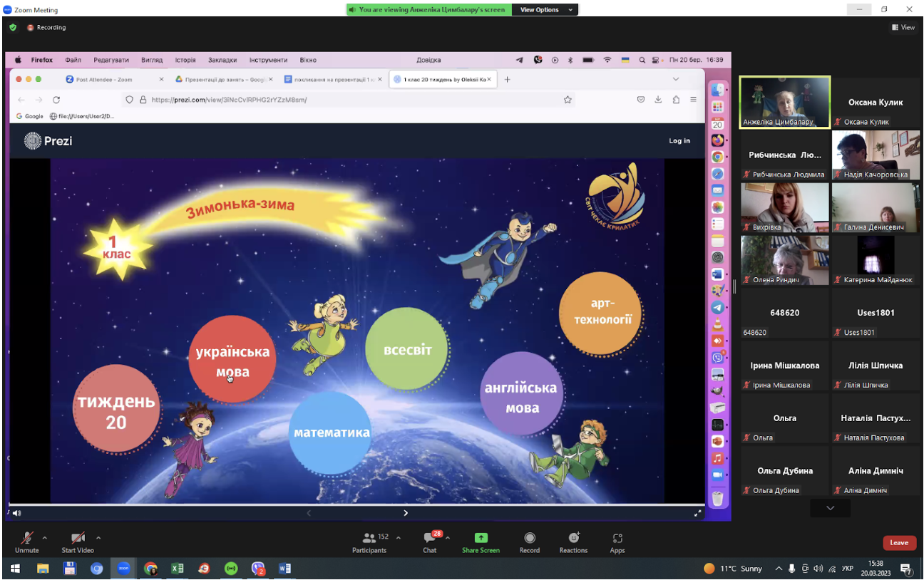The image size is (924, 580).
Task: Open Word from the Windows taskbar
Action: (x=284, y=569)
